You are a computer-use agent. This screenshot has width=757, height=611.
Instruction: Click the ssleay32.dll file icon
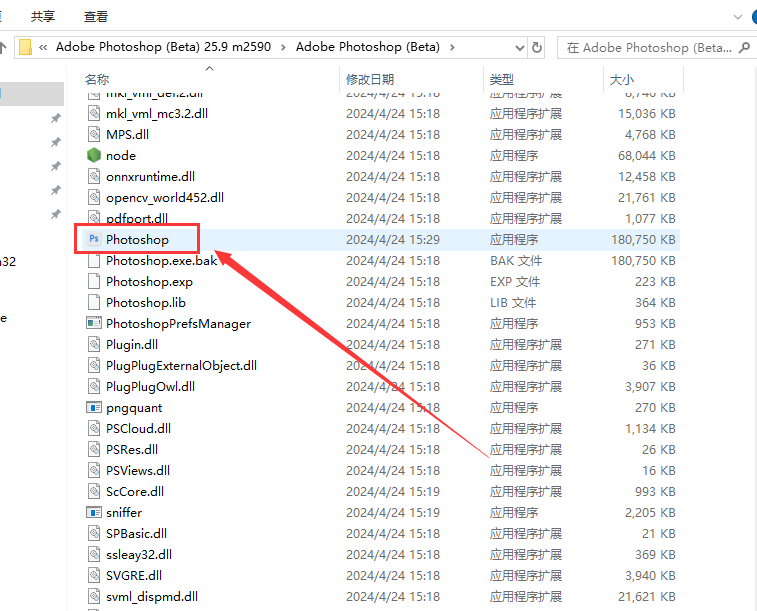(94, 554)
